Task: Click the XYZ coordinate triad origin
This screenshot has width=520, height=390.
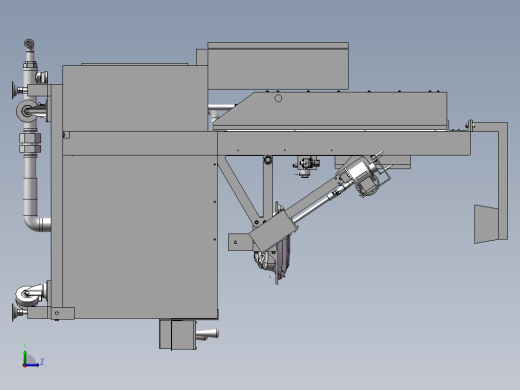Action: [x=24, y=365]
